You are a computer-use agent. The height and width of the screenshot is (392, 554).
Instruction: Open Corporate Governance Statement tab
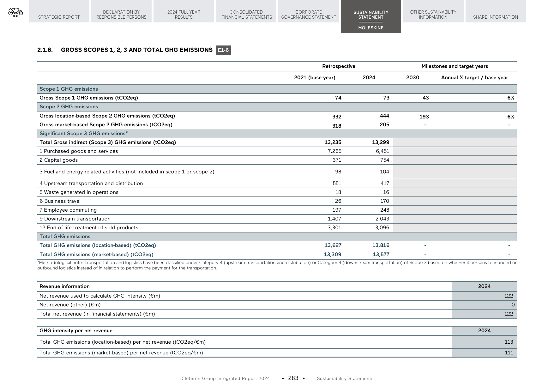pyautogui.click(x=309, y=11)
